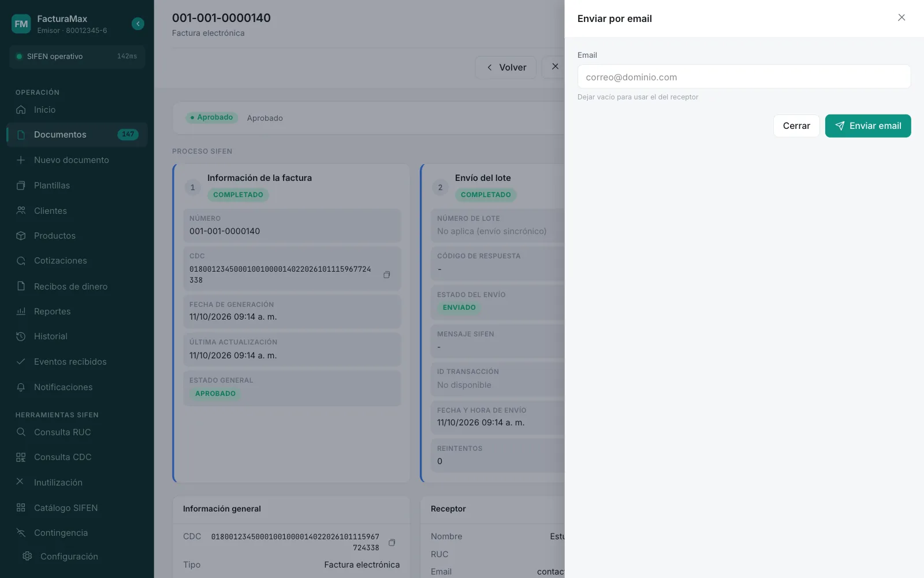The height and width of the screenshot is (578, 924).
Task: Click the Consulta RUC search icon
Action: coord(21,432)
